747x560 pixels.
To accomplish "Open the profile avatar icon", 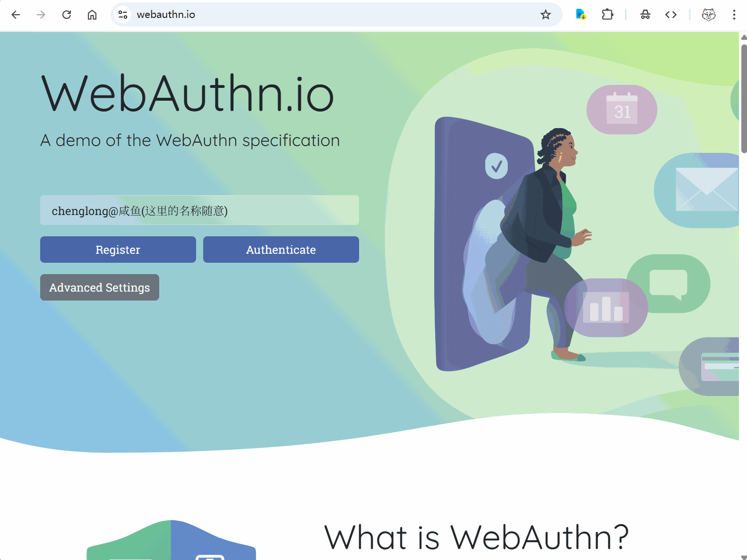I will point(709,15).
